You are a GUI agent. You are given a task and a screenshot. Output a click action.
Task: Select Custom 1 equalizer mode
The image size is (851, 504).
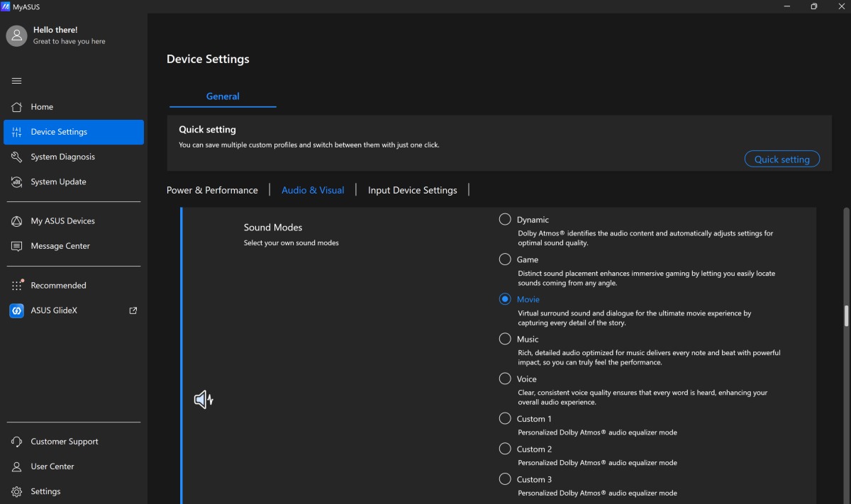[x=505, y=418]
